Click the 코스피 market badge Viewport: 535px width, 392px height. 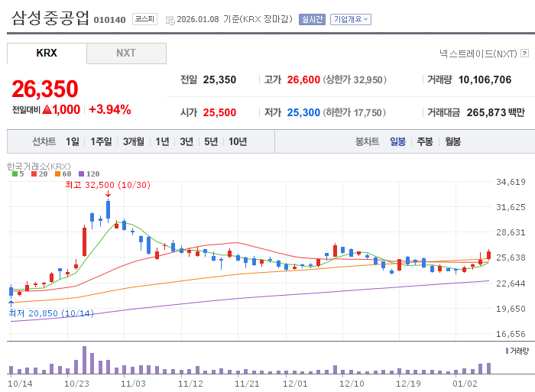point(144,19)
